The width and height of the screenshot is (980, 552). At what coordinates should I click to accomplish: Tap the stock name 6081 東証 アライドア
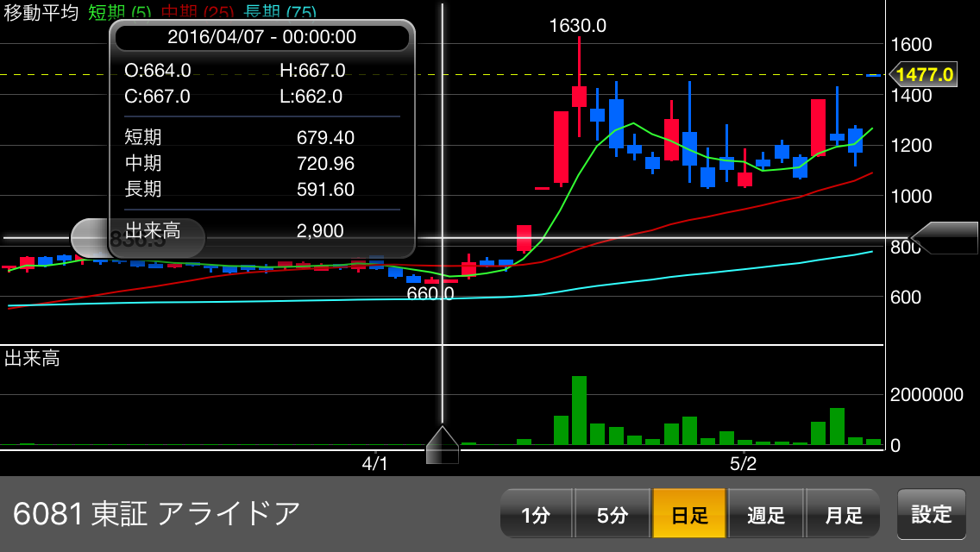[156, 514]
